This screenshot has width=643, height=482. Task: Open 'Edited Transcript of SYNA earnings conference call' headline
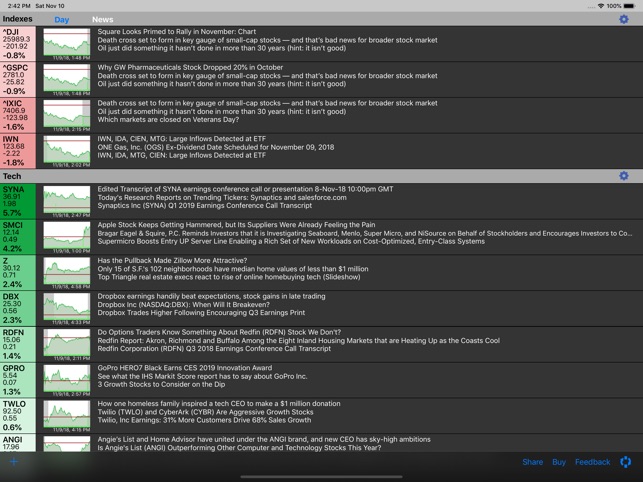point(245,189)
